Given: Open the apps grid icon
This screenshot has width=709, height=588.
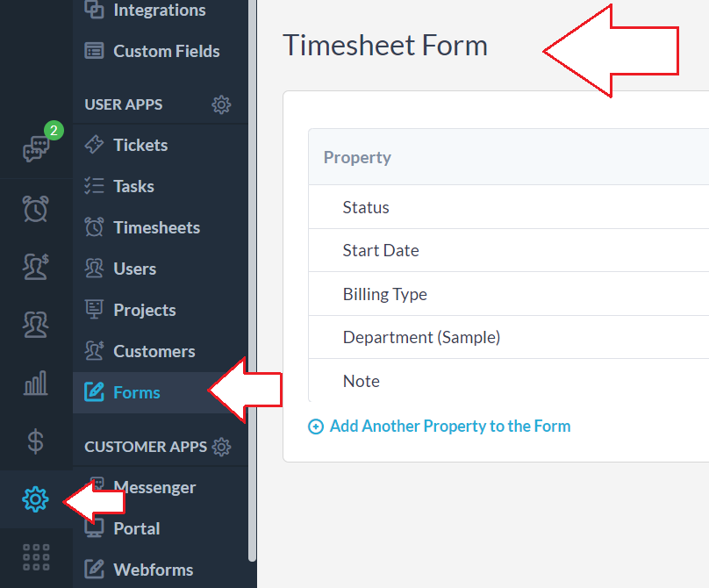Looking at the screenshot, I should 36,557.
